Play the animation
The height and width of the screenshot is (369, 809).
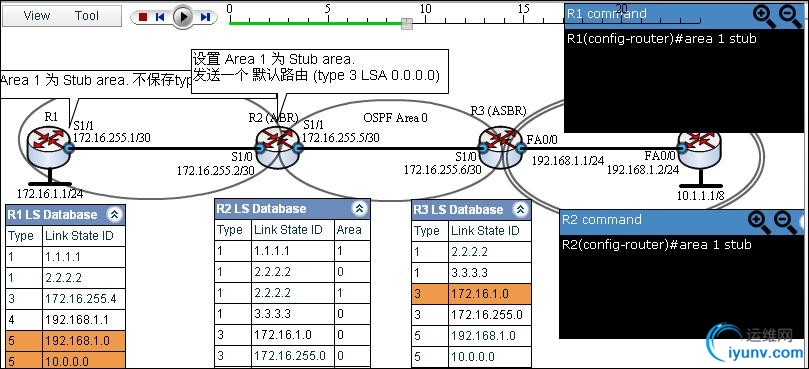pos(183,17)
